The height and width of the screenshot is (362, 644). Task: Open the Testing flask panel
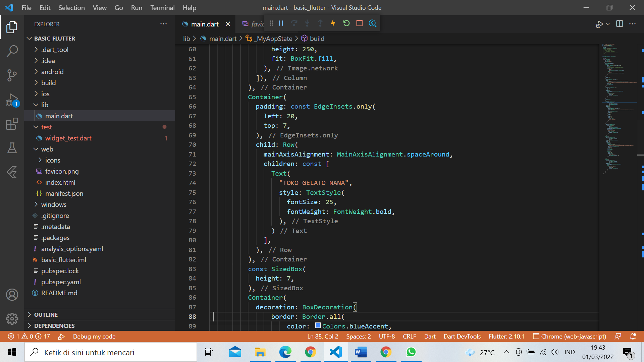(12, 148)
